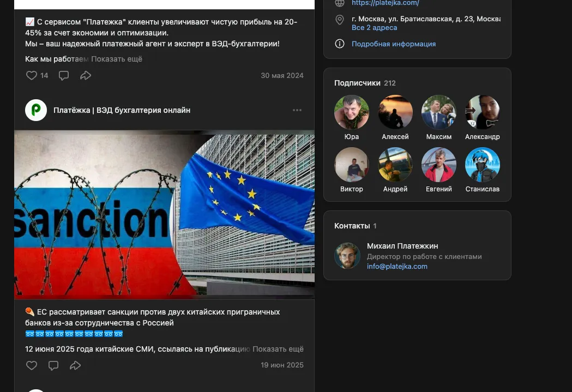The width and height of the screenshot is (572, 392).
Task: Open subscriber Максим's profile photo
Action: click(438, 112)
